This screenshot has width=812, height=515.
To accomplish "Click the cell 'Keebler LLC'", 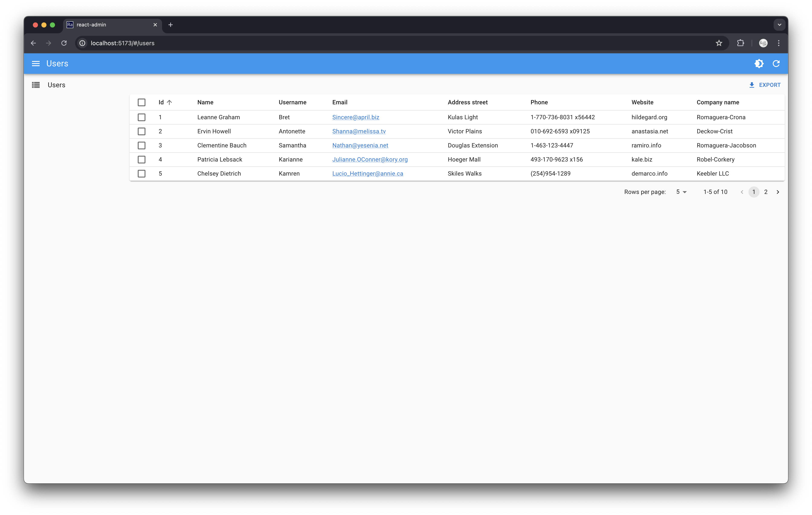I will click(712, 174).
